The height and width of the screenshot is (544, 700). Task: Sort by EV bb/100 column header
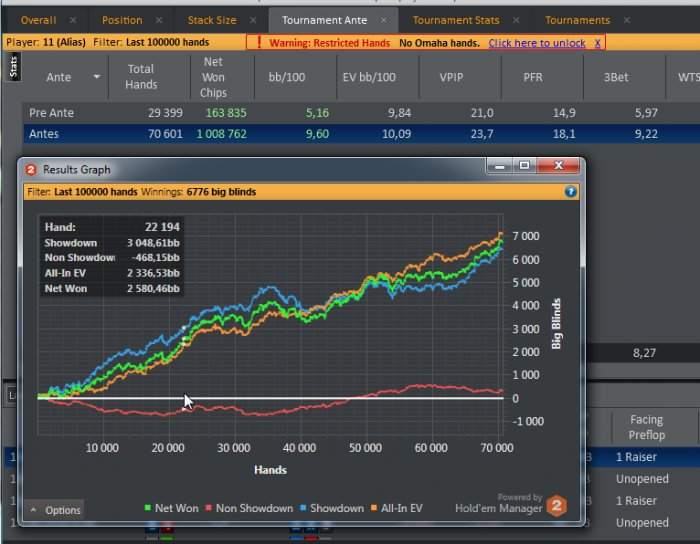[x=369, y=77]
